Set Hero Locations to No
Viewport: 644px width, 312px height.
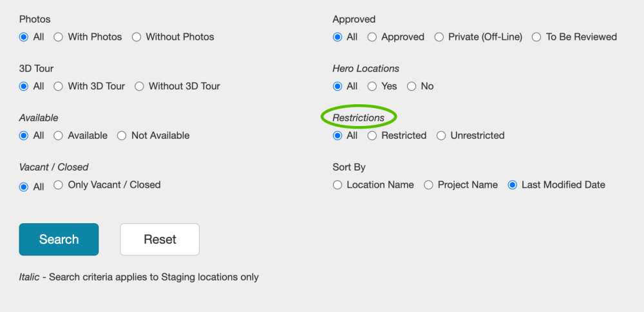(x=412, y=86)
